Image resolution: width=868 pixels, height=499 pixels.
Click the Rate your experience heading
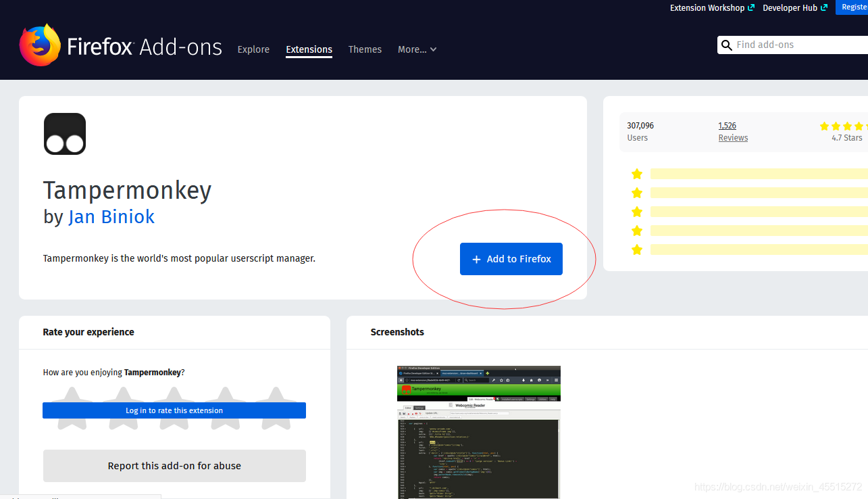88,332
